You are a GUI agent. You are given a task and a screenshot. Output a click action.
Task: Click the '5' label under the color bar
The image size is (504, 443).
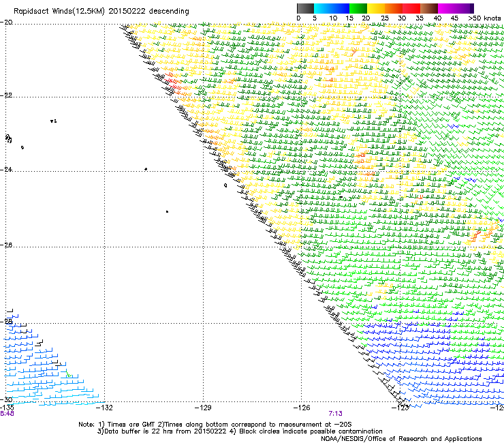tap(315, 18)
